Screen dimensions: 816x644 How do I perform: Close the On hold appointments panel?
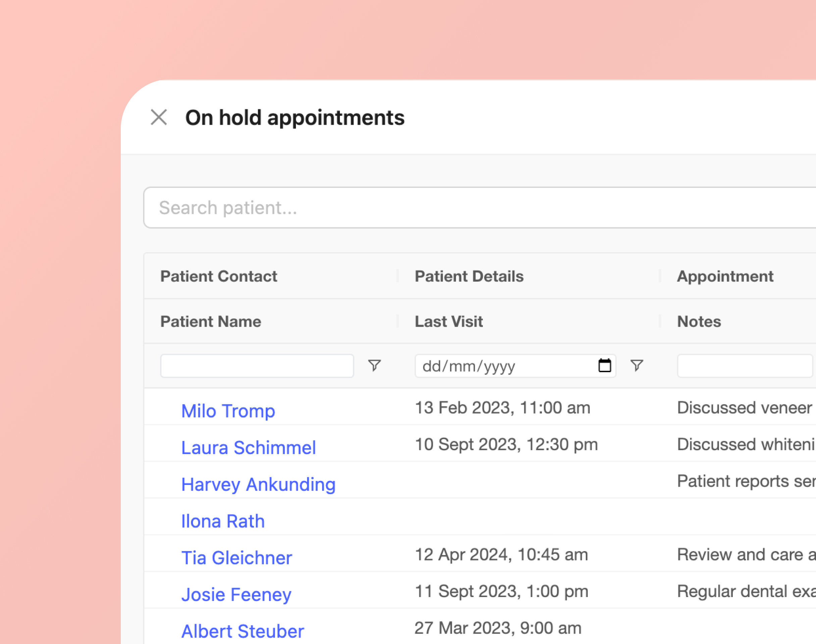pos(159,117)
